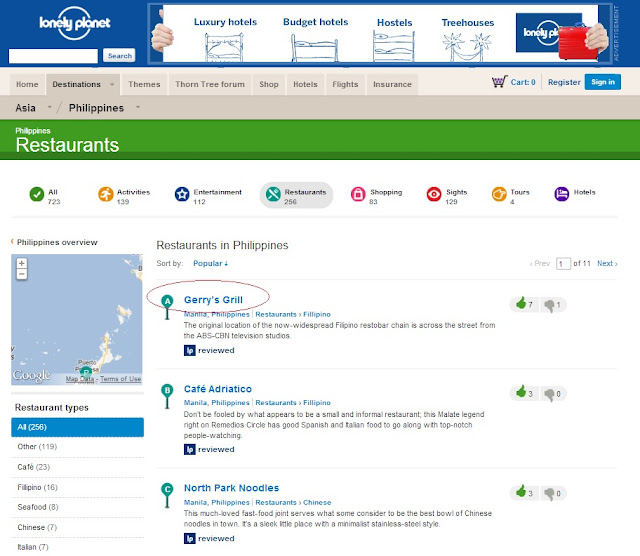Screen dimensions: 640x556
Task: Click the Prev page link
Action: point(540,264)
